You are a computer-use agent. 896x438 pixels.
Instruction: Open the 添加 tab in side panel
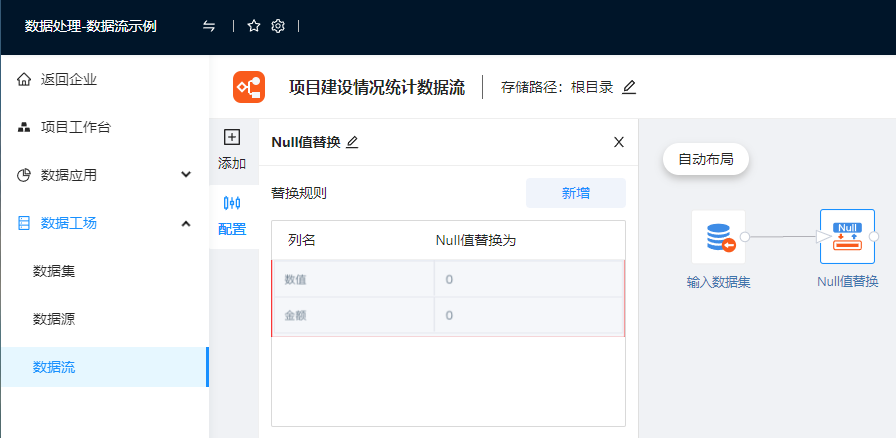[232, 149]
